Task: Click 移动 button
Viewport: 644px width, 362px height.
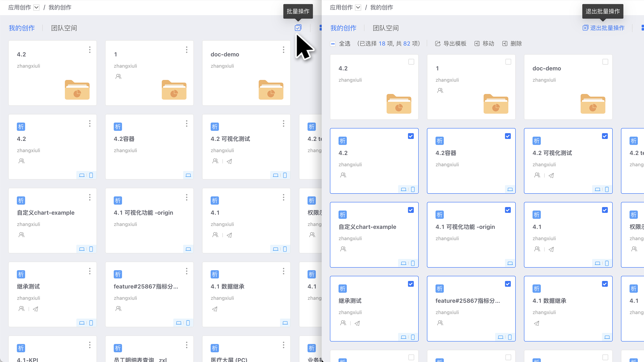Action: tap(485, 44)
